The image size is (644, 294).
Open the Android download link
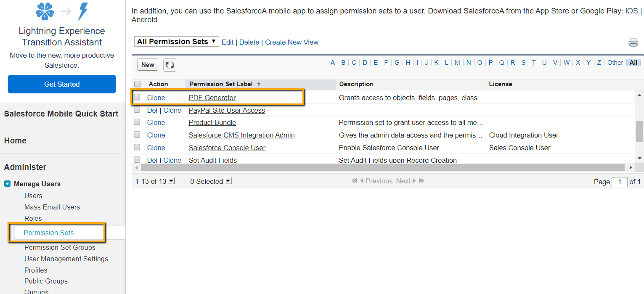[x=144, y=20]
